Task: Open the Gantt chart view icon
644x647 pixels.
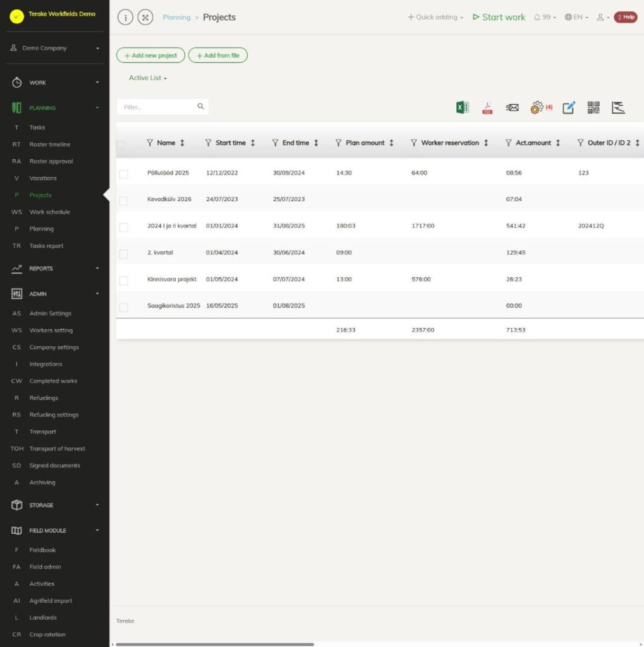Action: point(618,107)
